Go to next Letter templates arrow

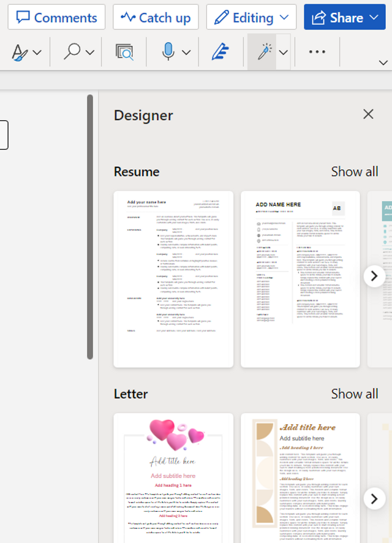(x=374, y=499)
